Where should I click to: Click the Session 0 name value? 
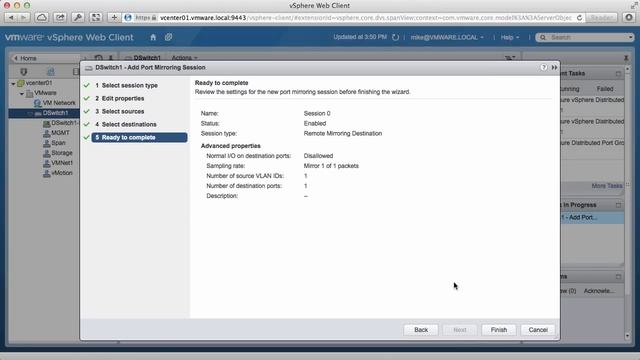[x=317, y=113]
